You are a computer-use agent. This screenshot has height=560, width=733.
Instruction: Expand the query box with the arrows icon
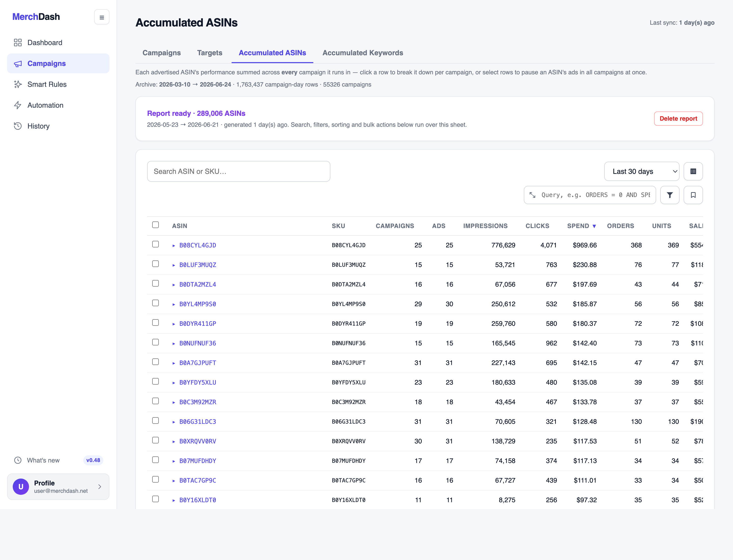[x=532, y=195]
